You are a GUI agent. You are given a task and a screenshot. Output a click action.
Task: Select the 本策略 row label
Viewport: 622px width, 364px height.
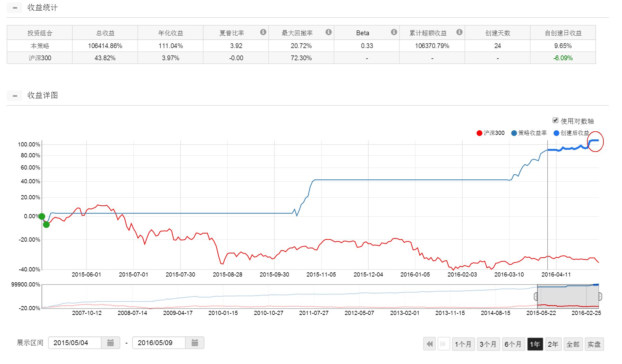40,46
